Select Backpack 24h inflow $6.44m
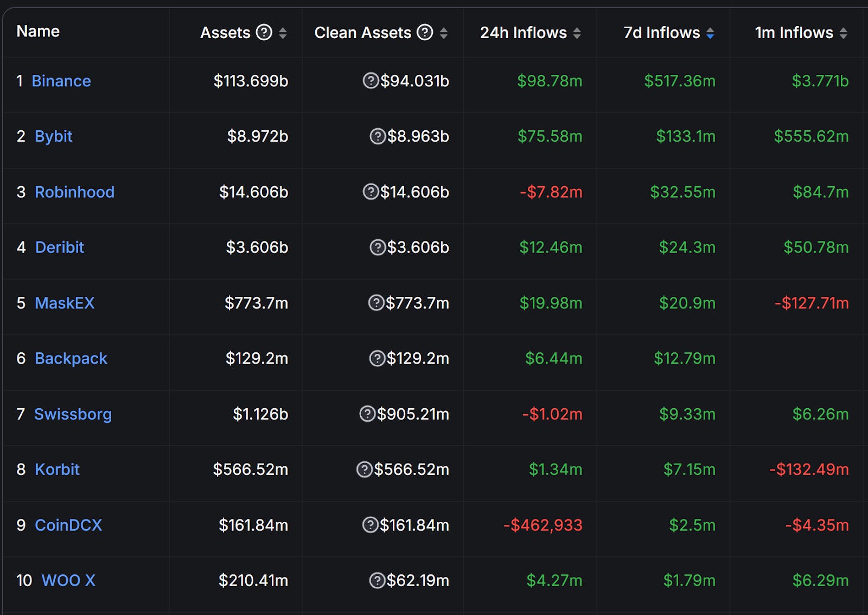Screen dimensions: 868x615 (x=554, y=358)
